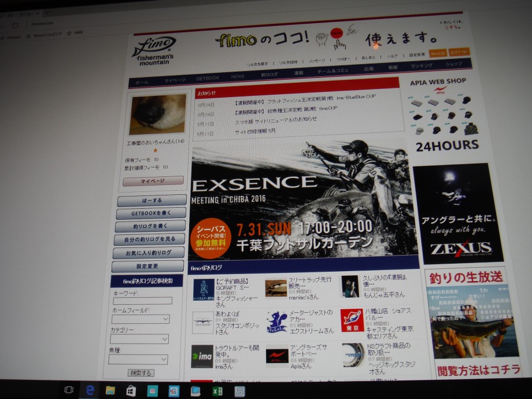The width and height of the screenshot is (532, 399).
Task: Open the フラットフィッシュ王決定戦 announcement
Action: coord(305,99)
